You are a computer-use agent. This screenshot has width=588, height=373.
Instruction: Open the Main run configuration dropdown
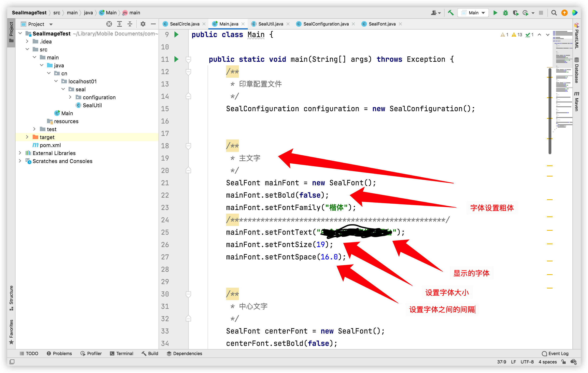[473, 13]
